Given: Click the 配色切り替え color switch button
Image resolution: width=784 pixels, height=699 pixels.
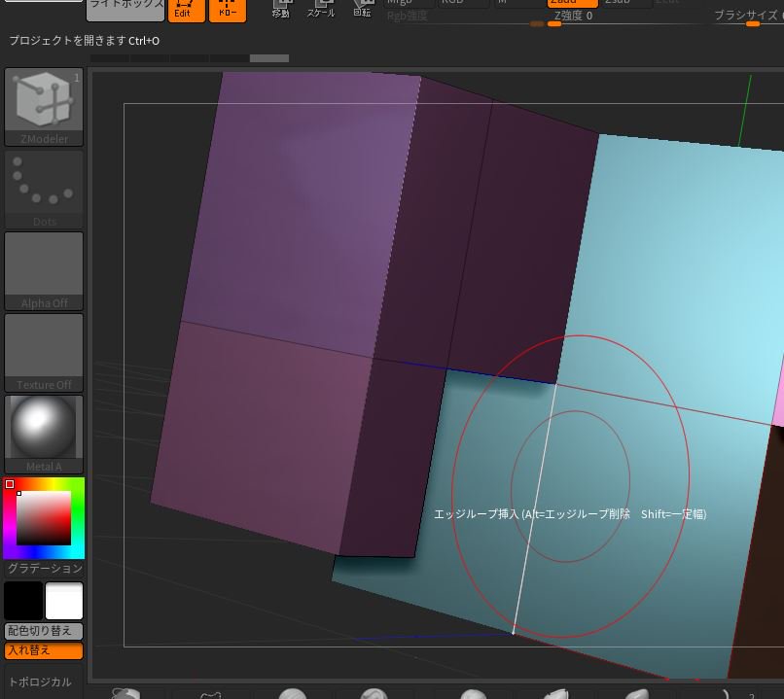Looking at the screenshot, I should pyautogui.click(x=44, y=631).
